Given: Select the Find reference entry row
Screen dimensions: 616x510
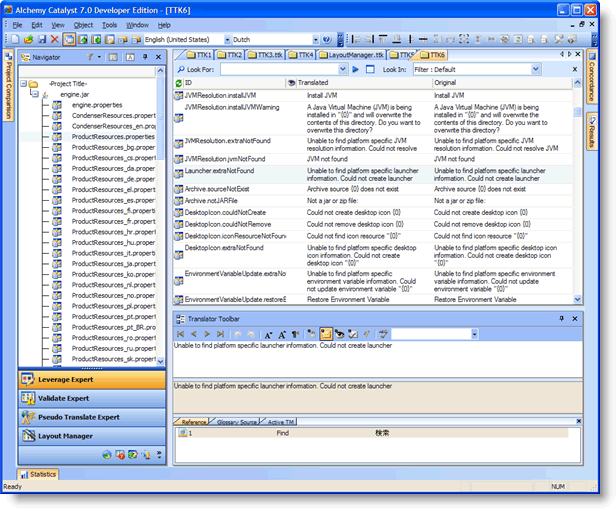Looking at the screenshot, I should (372, 433).
